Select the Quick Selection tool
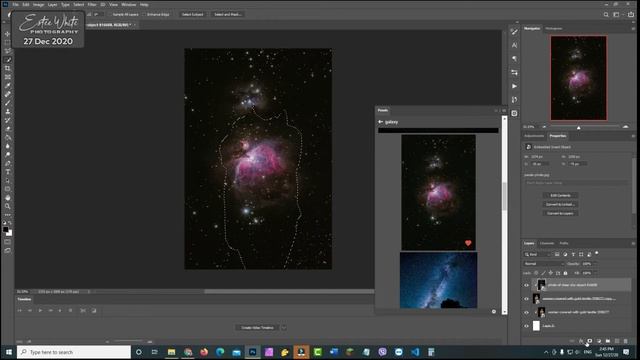 pos(7,60)
